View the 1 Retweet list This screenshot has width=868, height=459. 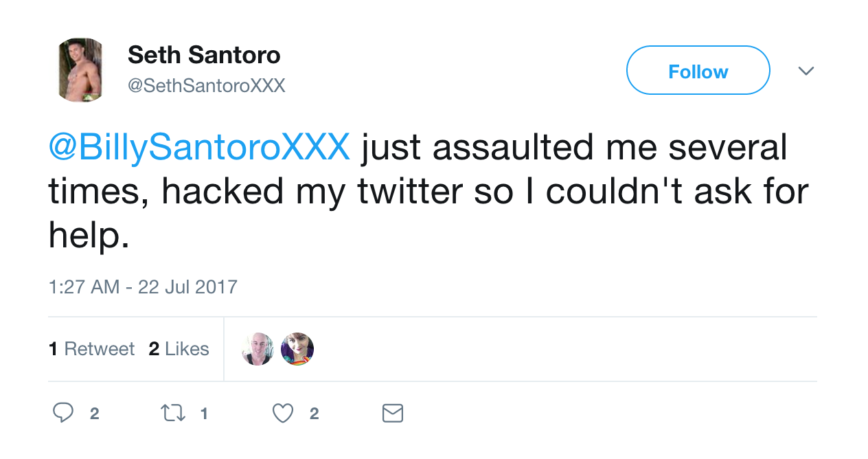(92, 349)
